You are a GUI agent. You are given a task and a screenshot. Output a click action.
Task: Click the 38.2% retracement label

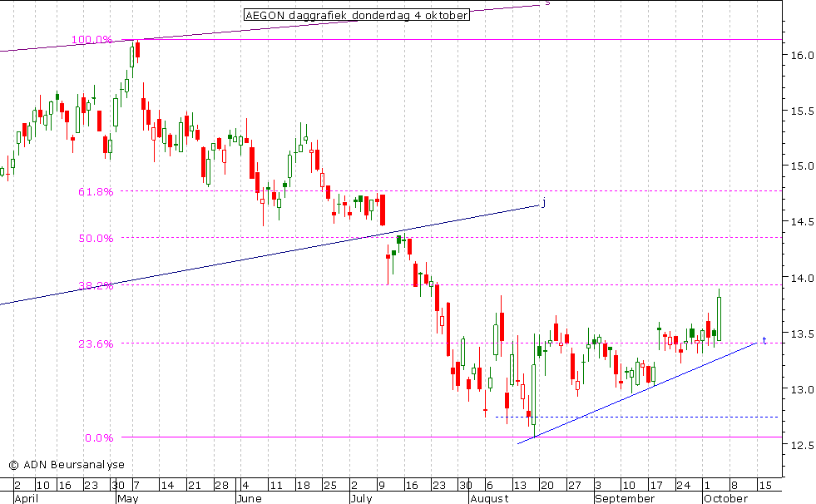coord(96,285)
